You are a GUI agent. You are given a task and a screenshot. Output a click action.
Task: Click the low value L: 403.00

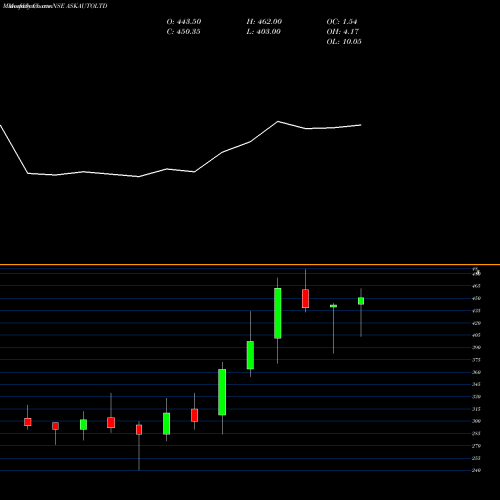click(x=263, y=32)
